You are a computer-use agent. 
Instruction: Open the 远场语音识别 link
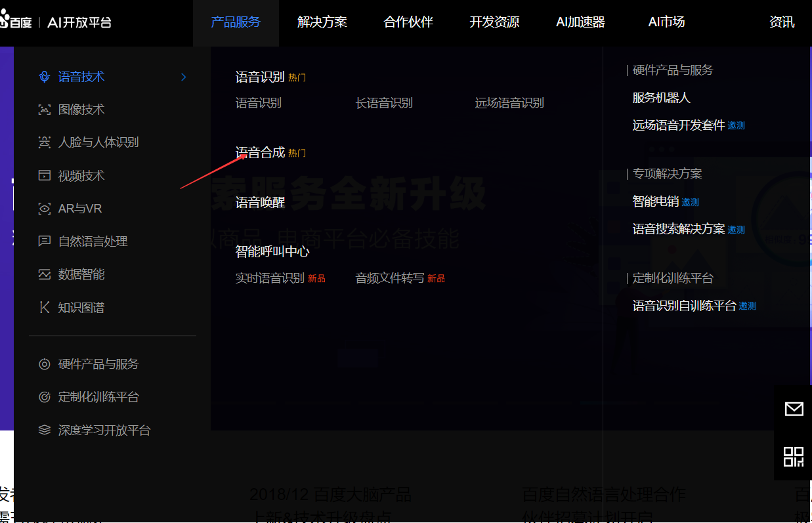click(x=509, y=103)
